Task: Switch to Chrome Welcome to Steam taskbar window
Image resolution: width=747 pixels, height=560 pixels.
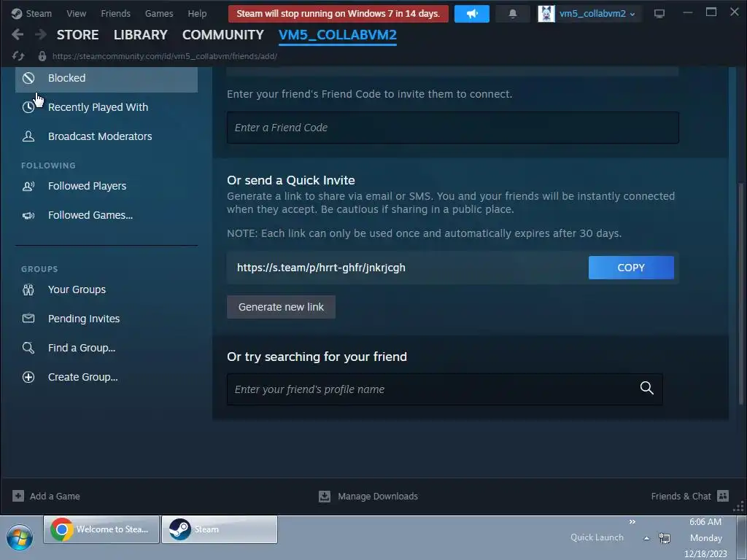Action: (101, 529)
